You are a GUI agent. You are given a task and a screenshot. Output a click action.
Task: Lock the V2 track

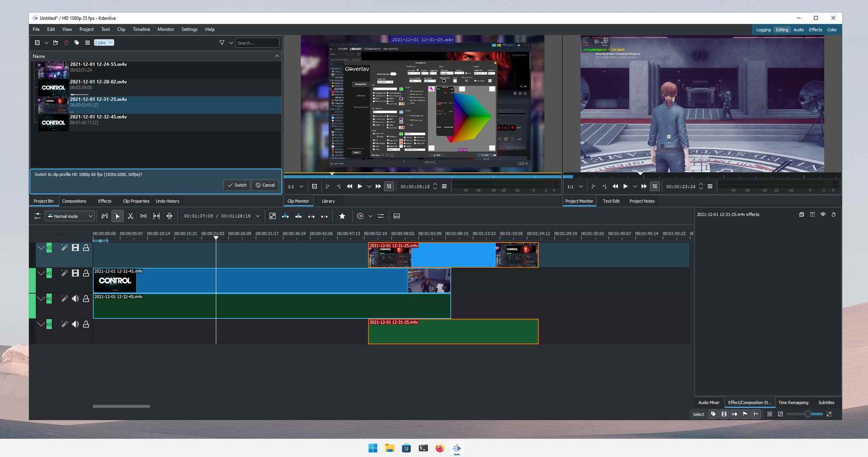coord(86,248)
